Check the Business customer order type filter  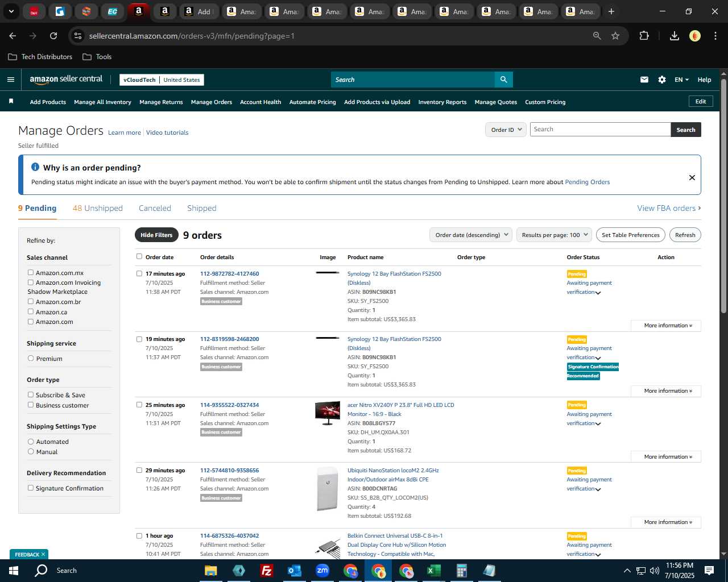pos(31,405)
